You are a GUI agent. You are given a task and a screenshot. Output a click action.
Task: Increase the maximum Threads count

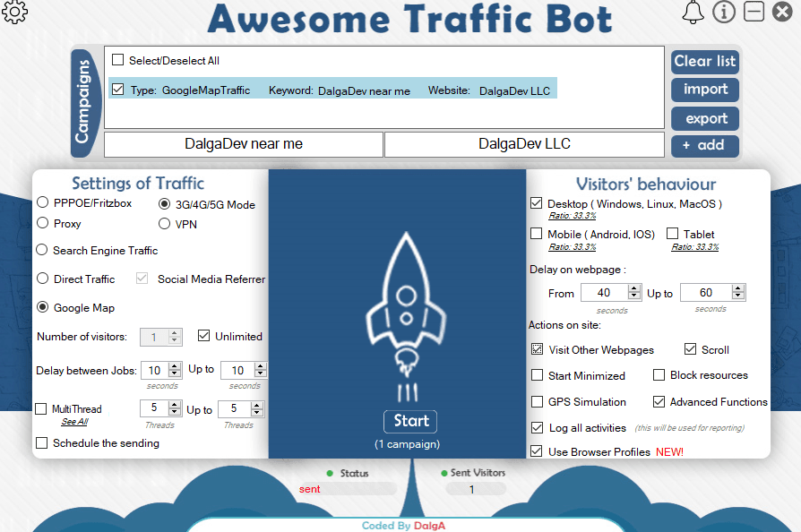(257, 405)
